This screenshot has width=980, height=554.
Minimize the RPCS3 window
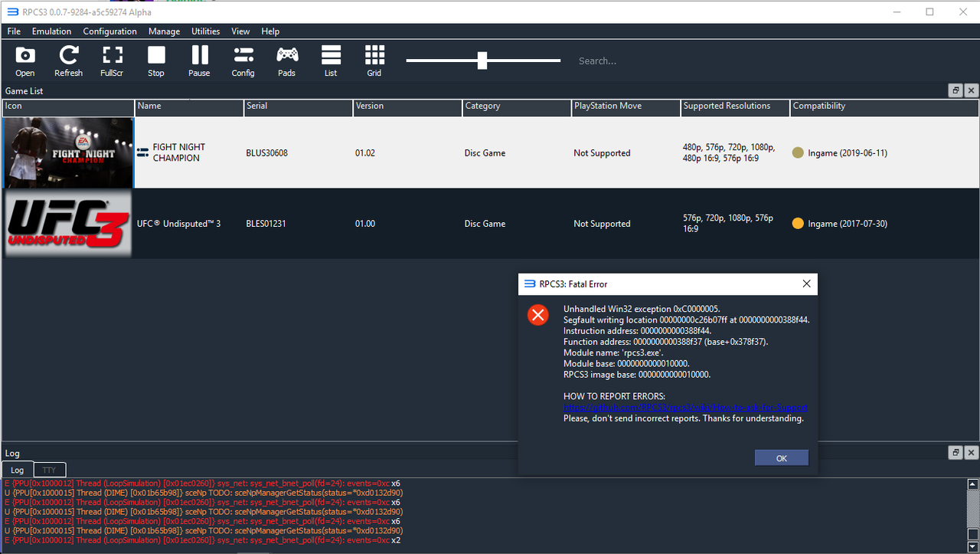point(895,11)
